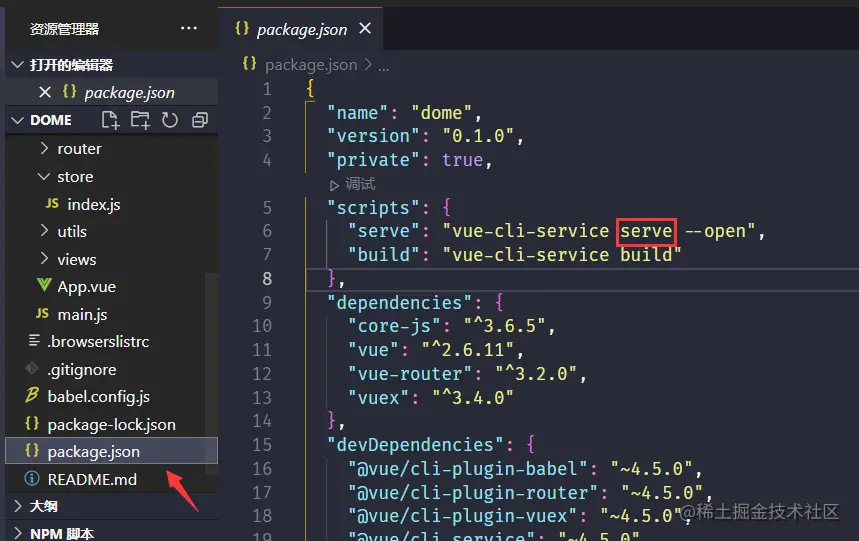Click the JS icon next to main.js
This screenshot has height=541, width=859.
pyautogui.click(x=42, y=313)
